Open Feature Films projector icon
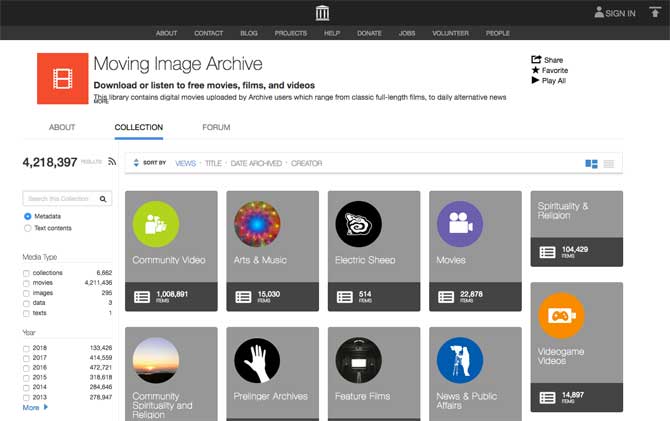The image size is (670, 421). click(359, 360)
